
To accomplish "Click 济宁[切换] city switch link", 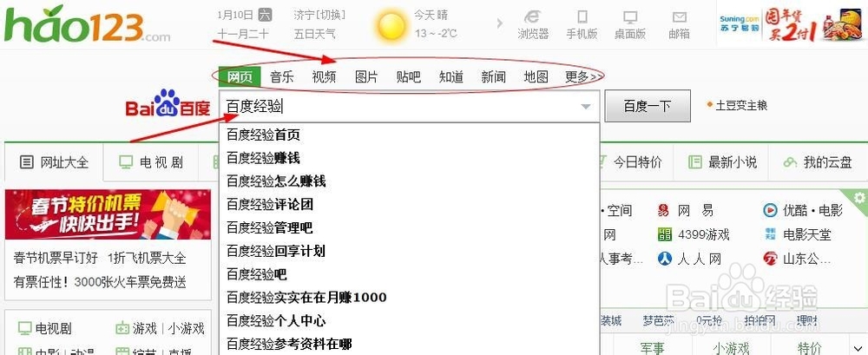I will (x=319, y=15).
